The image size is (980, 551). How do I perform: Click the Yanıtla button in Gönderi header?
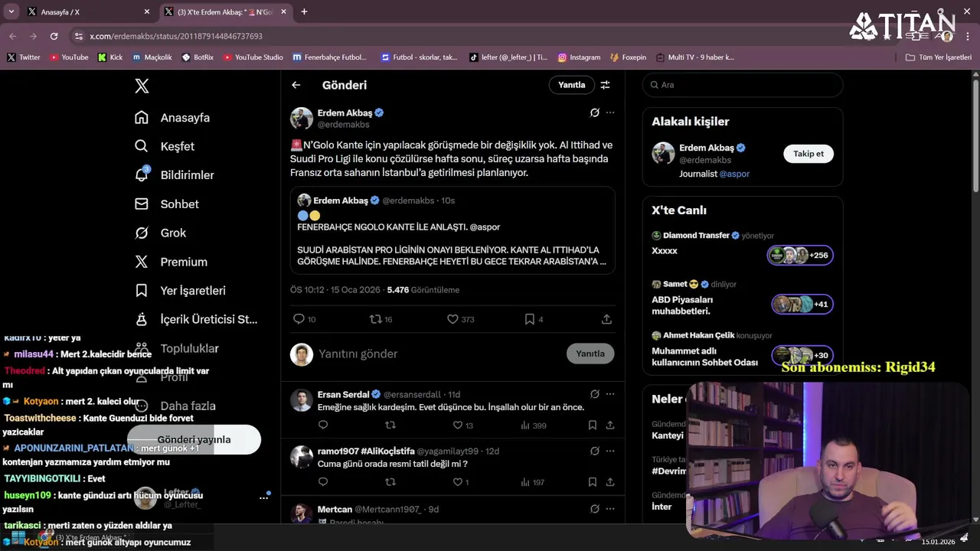coord(571,85)
